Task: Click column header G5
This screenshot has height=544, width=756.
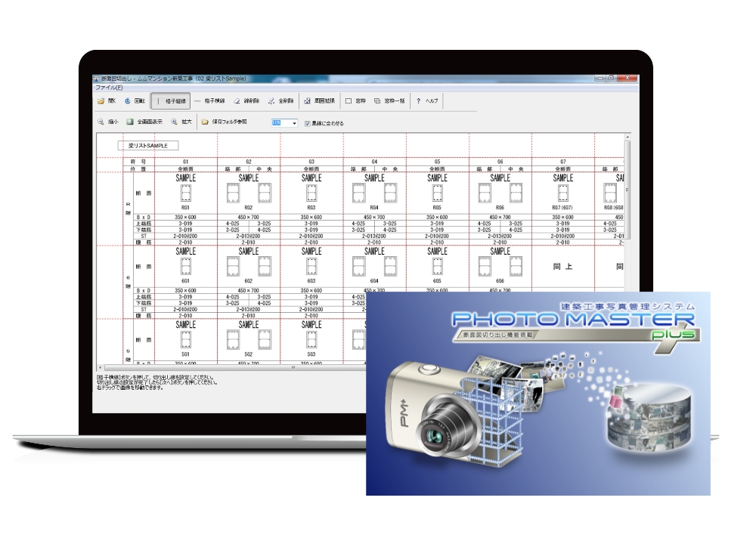Action: click(x=437, y=162)
